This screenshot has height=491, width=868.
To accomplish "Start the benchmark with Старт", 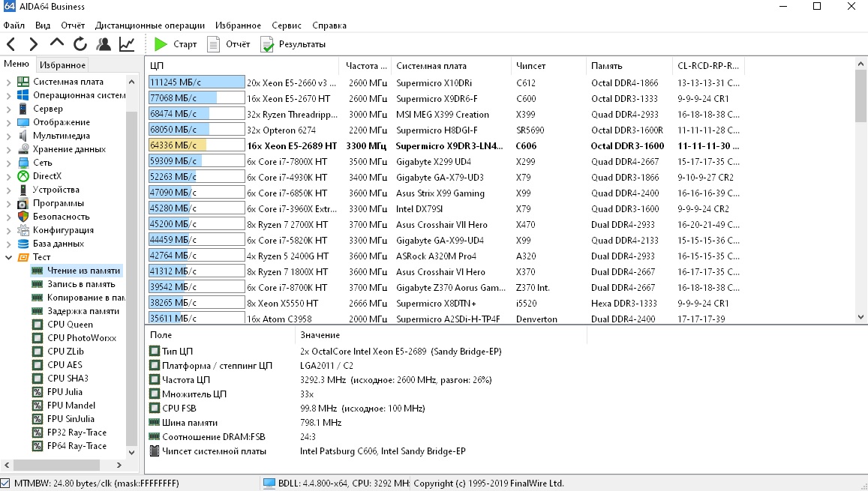I will 176,44.
